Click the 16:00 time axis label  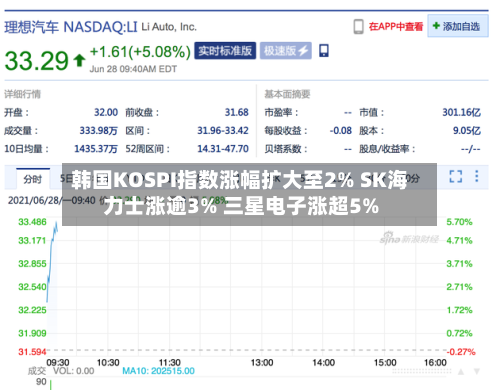pos(435,363)
